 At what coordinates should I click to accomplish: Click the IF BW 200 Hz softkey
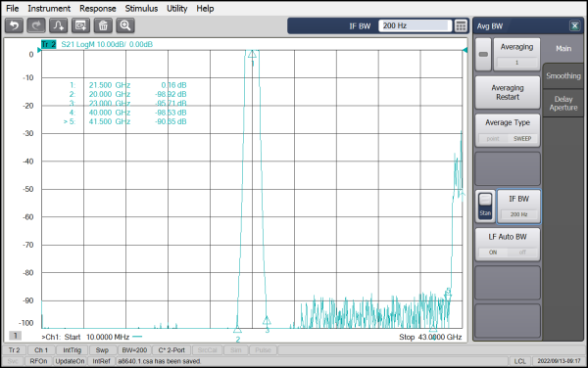[518, 207]
